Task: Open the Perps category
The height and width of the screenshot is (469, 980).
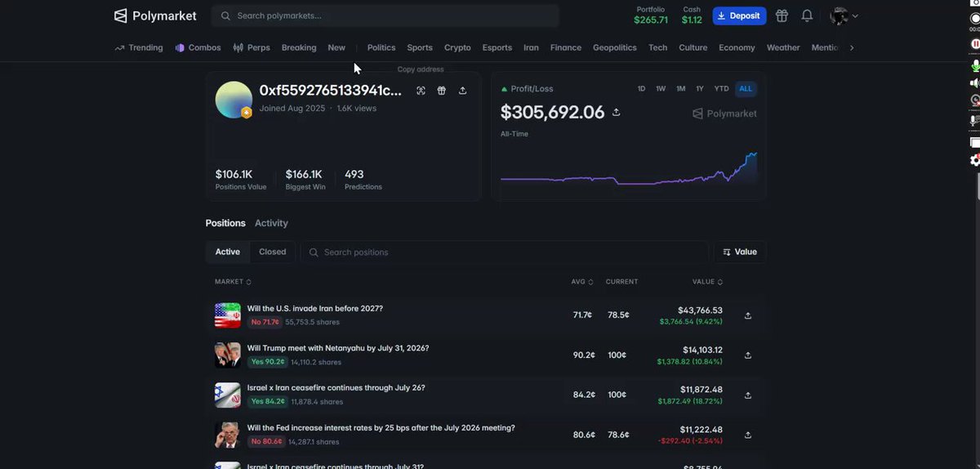Action: pyautogui.click(x=252, y=47)
